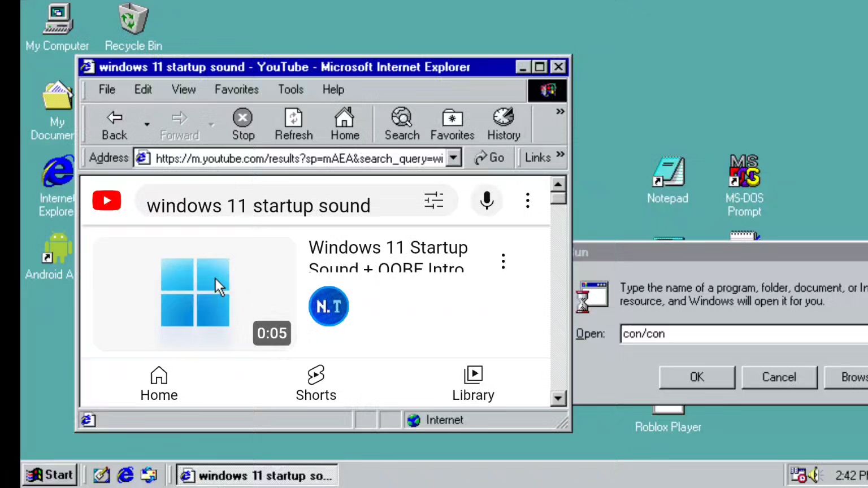Click the YouTube logo icon
The image size is (868, 488).
pyautogui.click(x=107, y=201)
